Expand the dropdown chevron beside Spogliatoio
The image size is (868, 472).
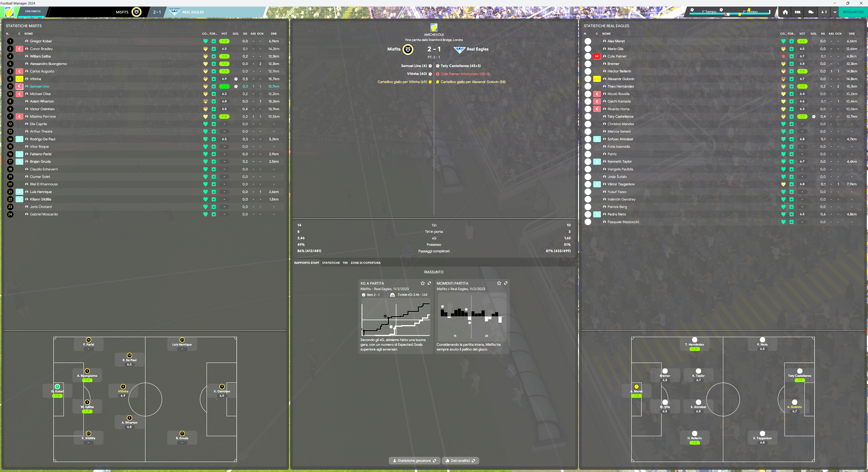coord(835,12)
